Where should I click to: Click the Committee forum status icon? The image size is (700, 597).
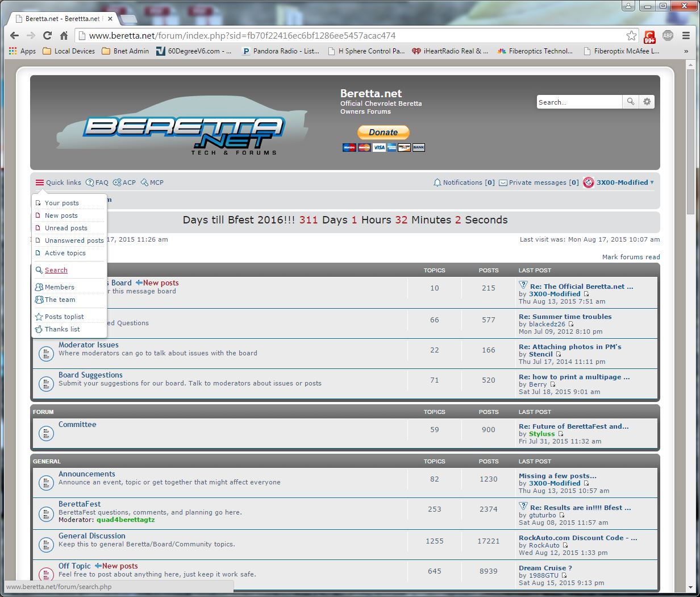coord(46,433)
